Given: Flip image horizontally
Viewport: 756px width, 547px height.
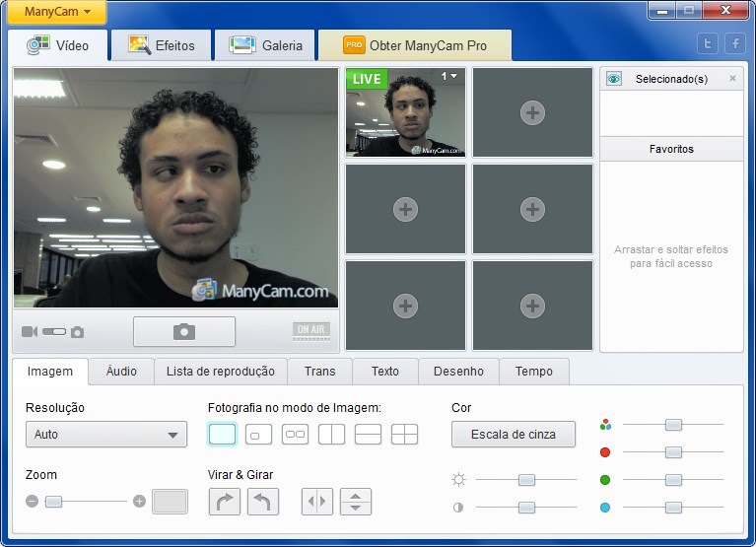Looking at the screenshot, I should point(316,502).
